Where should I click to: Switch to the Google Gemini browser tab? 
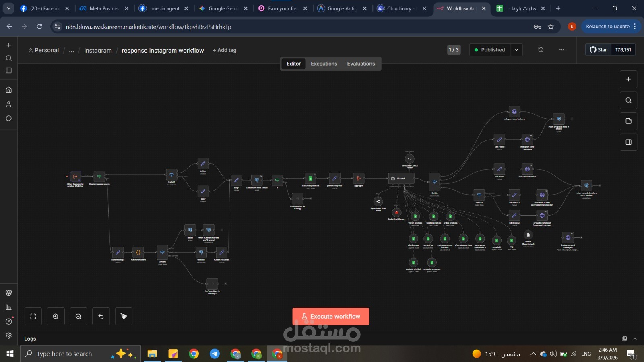223,8
